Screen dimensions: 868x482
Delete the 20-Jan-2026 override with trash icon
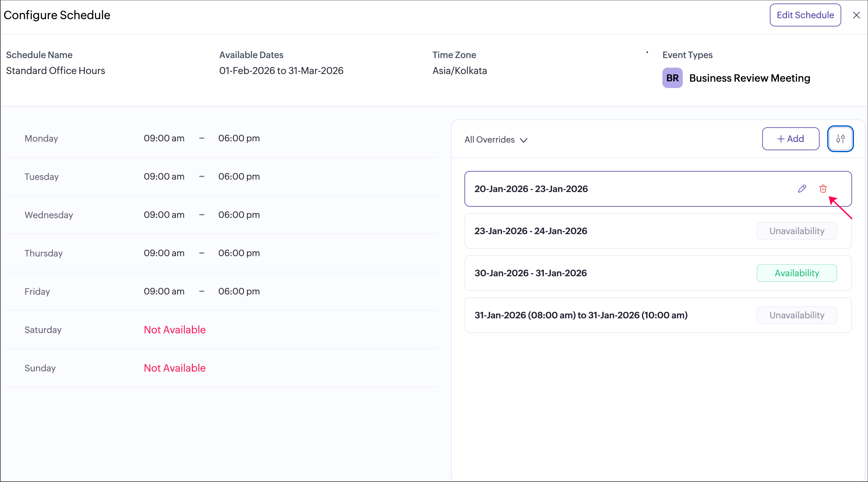tap(823, 189)
